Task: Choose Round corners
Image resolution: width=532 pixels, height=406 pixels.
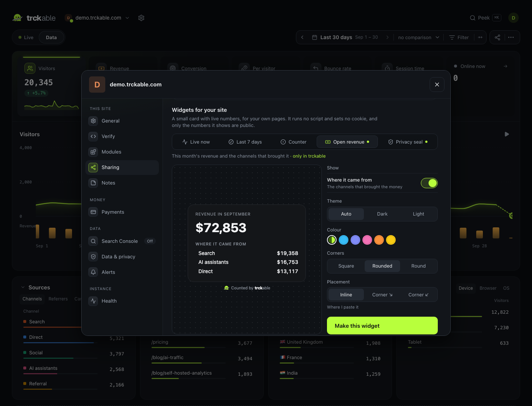Action: [x=419, y=266]
